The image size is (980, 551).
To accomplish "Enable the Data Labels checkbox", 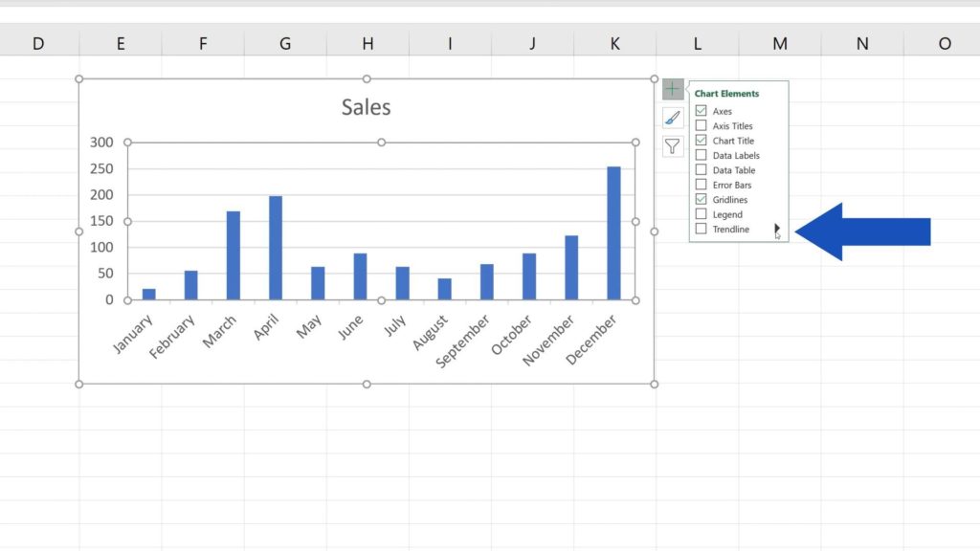I will click(x=701, y=155).
